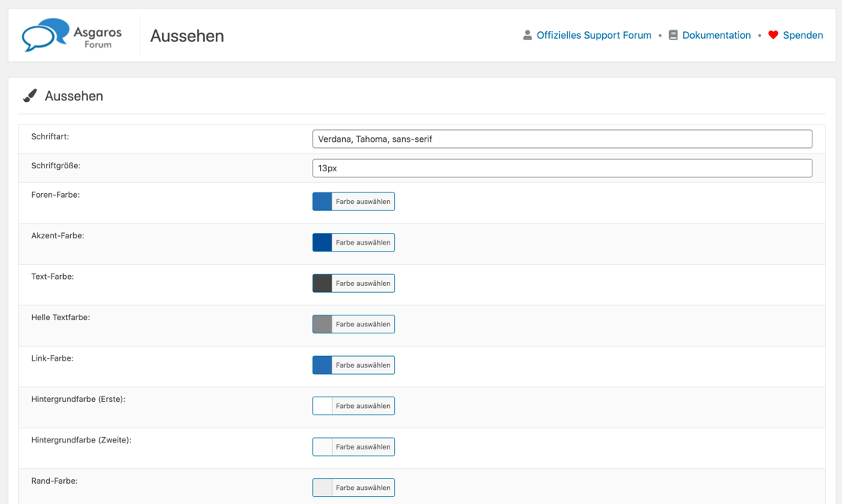
Task: Click Farbe auswählen for Link-Farbe
Action: [363, 365]
